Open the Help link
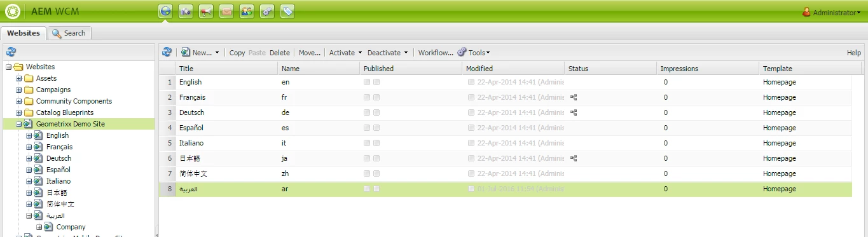This screenshot has height=237, width=868. (x=854, y=53)
